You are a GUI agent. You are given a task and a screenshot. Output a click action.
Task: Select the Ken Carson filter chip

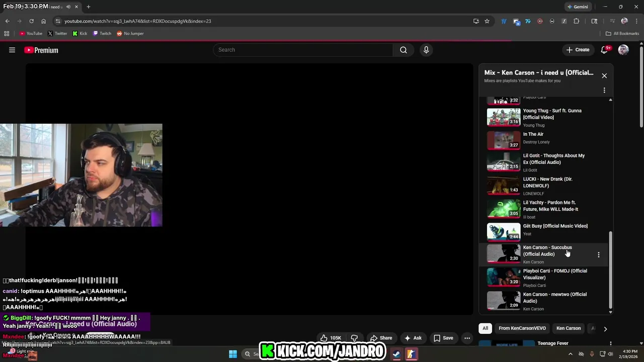coord(569,328)
